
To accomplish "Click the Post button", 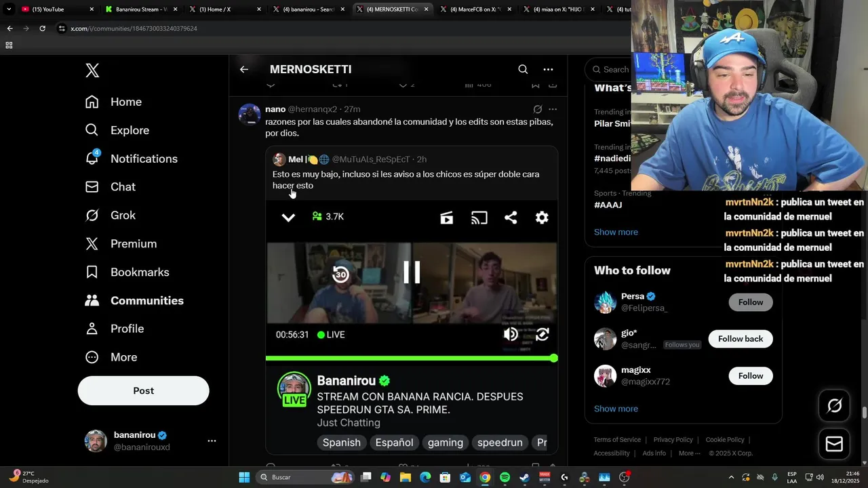I will tap(143, 390).
